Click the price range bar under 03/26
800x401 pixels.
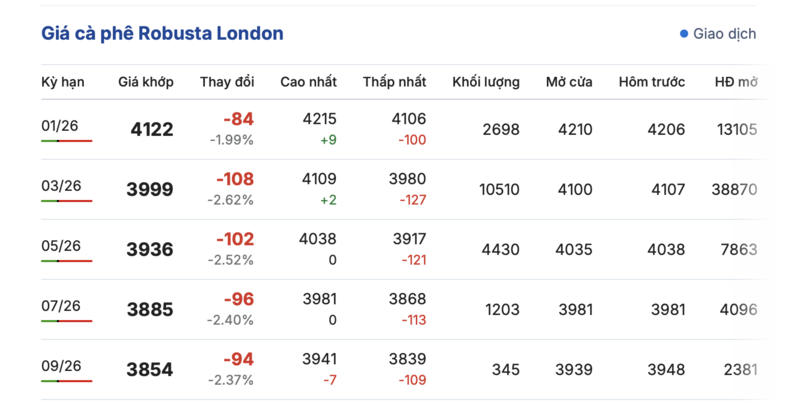(x=66, y=201)
